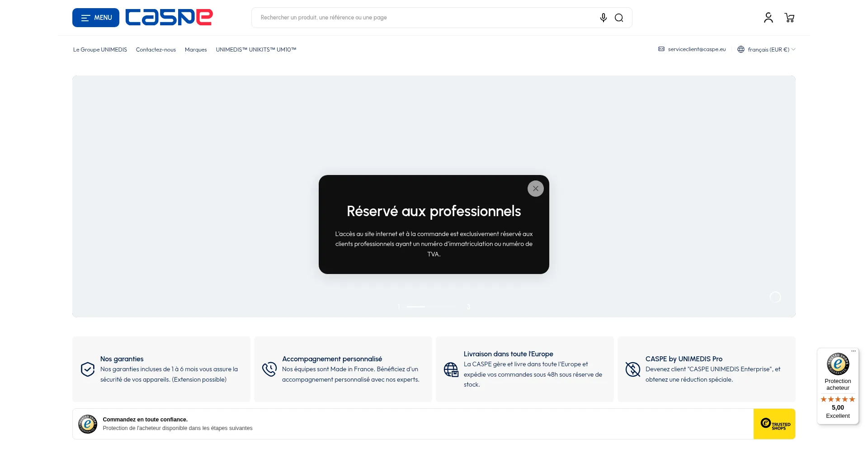Viewport: 868px width, 449px height.
Task: Close the Réservé aux professionnels popup
Action: (x=536, y=189)
